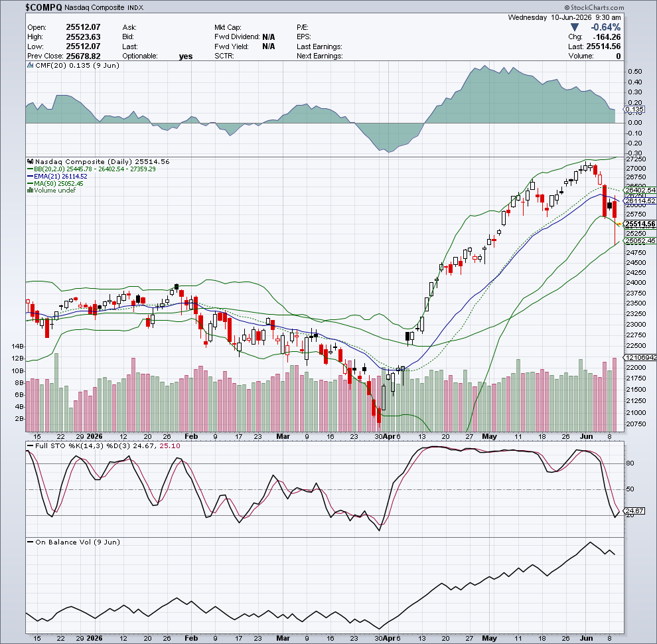Click the candlestick icon beside Nasdaq Composite (Daily)
The width and height of the screenshot is (657, 644).
point(30,161)
